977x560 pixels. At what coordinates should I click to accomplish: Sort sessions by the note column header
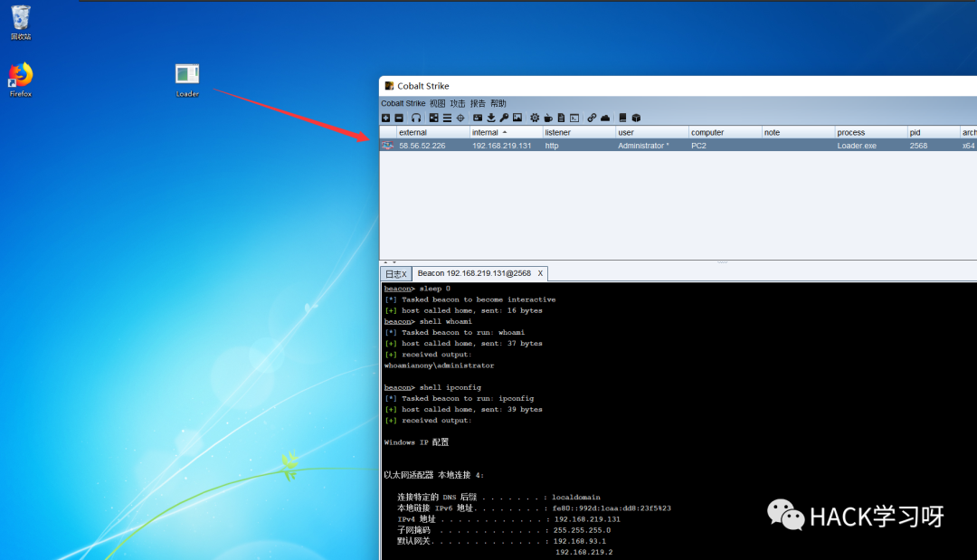[x=798, y=132]
